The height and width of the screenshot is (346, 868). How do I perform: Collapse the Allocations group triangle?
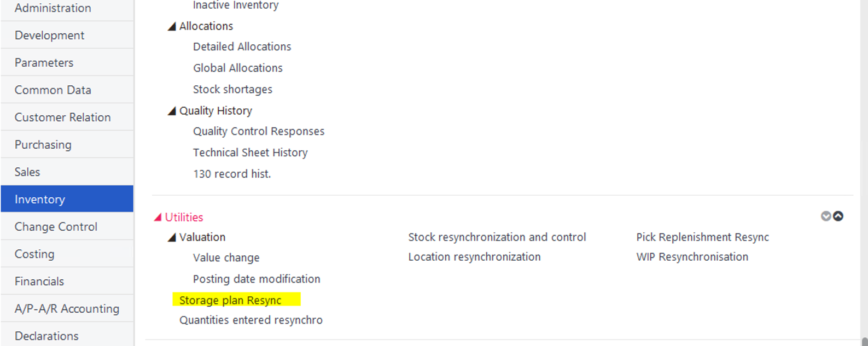(x=172, y=26)
